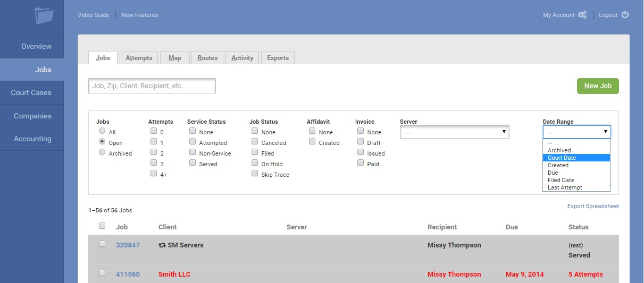Click the folder logo icon
The image size is (644, 283).
point(44,15)
